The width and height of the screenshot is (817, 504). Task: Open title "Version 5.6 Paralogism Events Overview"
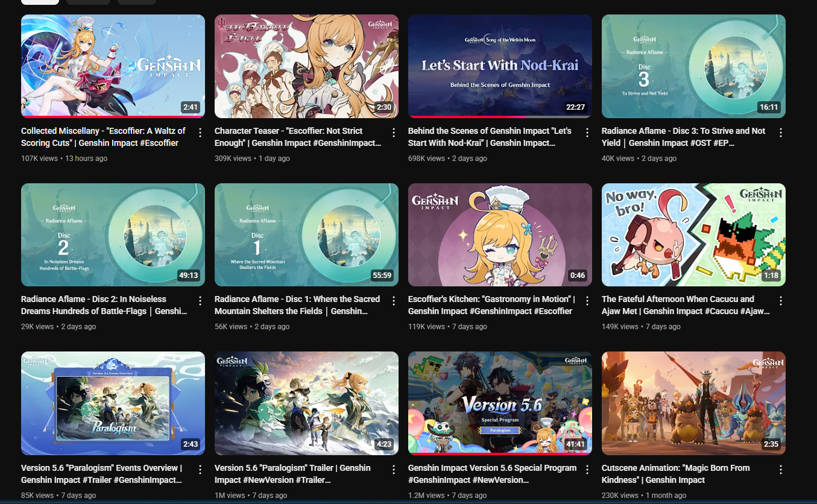101,474
